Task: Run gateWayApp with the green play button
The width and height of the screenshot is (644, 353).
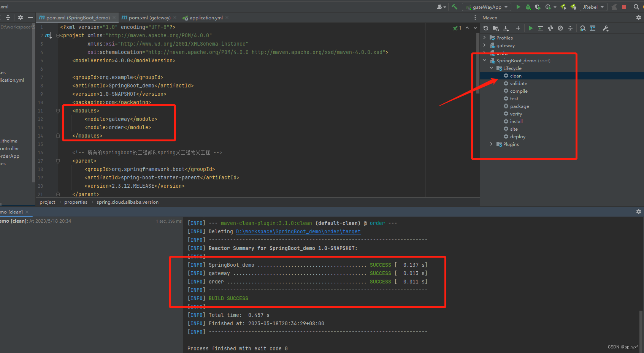Action: point(518,7)
